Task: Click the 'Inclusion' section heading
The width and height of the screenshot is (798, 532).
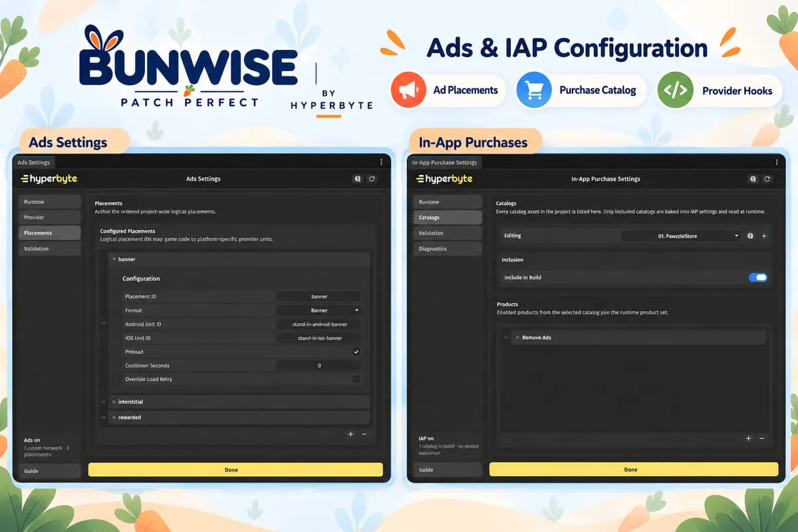Action: tap(512, 260)
